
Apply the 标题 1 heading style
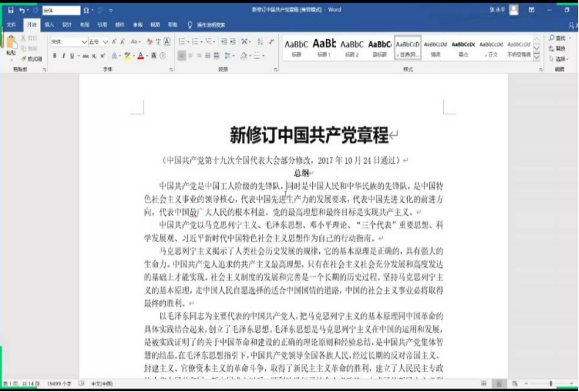[x=324, y=47]
